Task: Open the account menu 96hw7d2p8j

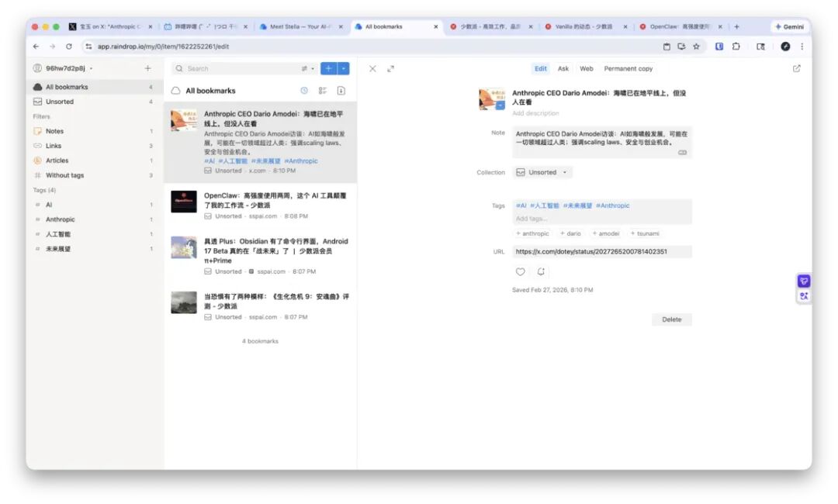Action: [x=63, y=68]
